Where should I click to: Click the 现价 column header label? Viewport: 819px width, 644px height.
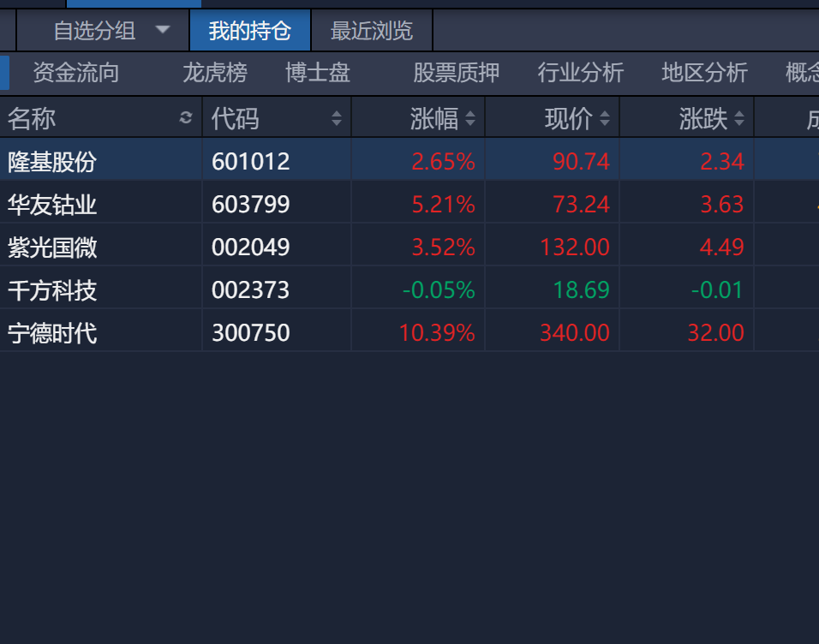(568, 118)
